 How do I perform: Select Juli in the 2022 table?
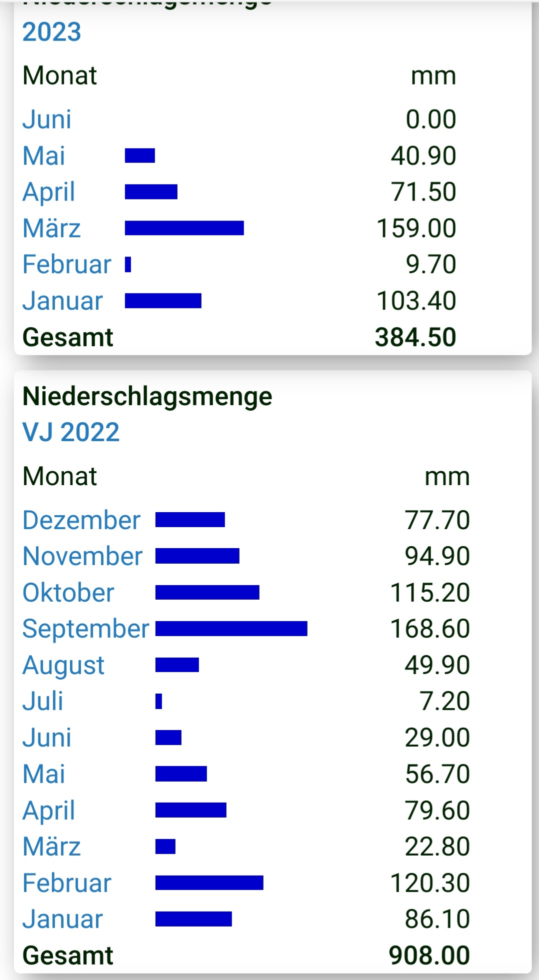point(43,701)
